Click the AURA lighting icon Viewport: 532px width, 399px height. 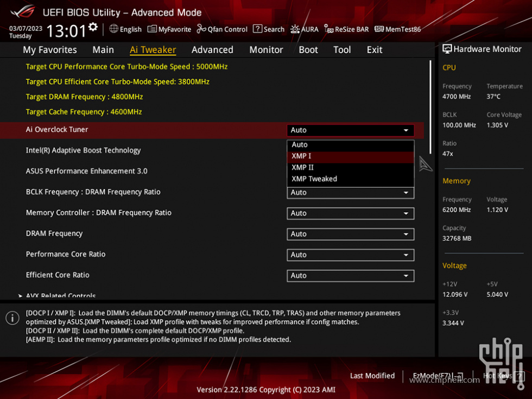click(295, 29)
